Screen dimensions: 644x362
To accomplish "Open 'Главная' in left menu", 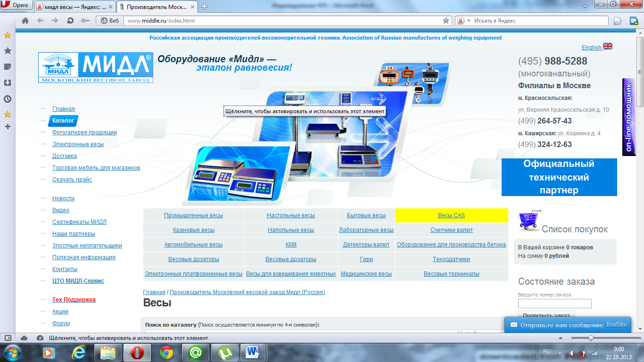I will [x=64, y=109].
